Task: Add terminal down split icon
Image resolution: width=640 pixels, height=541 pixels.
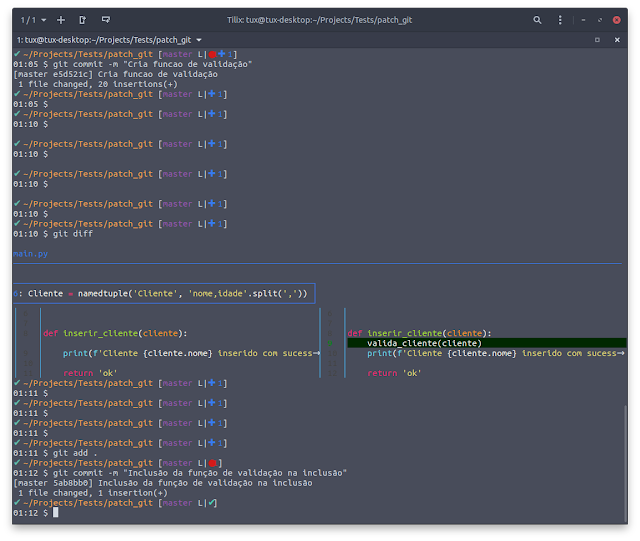Action: (106, 20)
